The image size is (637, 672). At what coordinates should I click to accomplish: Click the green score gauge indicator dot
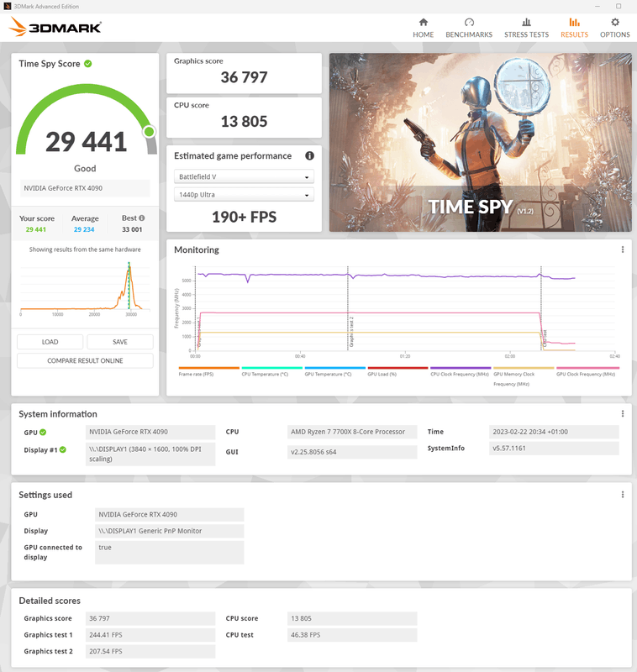coord(150,132)
